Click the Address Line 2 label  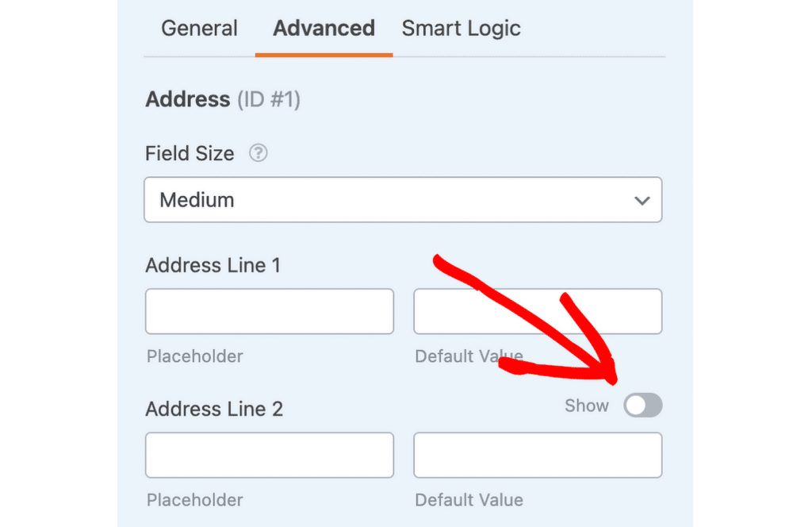tap(213, 409)
